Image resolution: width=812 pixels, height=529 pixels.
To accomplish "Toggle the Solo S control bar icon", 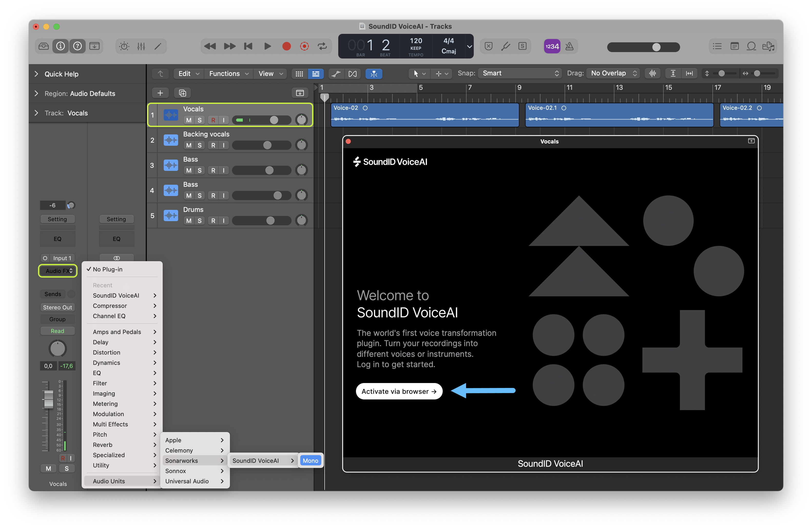I will pyautogui.click(x=522, y=46).
